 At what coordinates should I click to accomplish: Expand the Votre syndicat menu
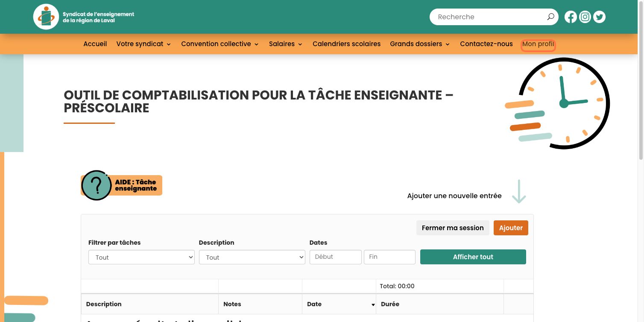[143, 44]
